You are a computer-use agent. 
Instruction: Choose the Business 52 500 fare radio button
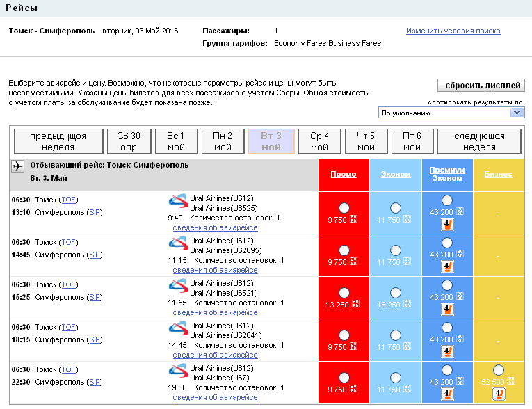498,370
